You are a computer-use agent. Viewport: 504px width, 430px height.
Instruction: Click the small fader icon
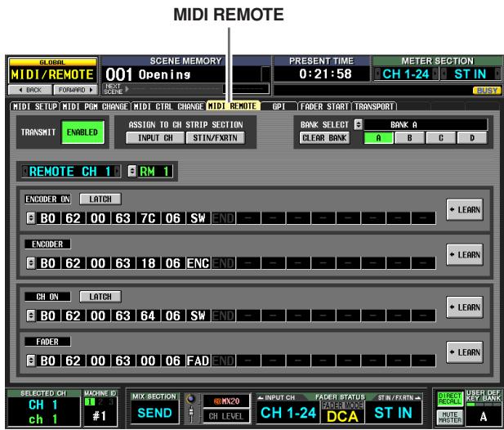click(x=191, y=414)
